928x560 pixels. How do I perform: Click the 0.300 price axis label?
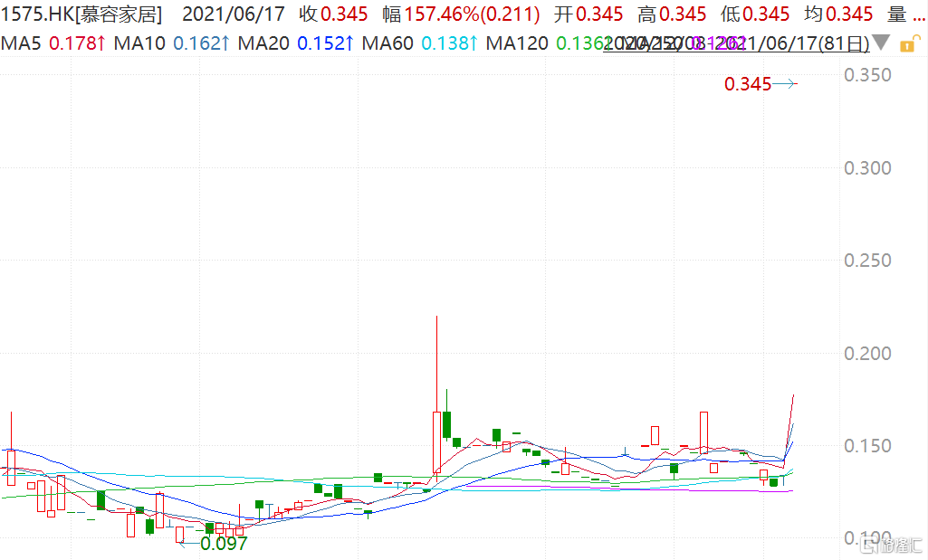click(x=867, y=168)
